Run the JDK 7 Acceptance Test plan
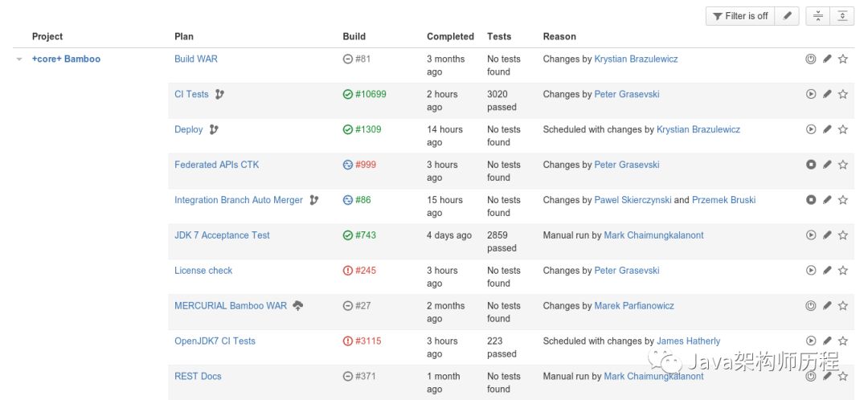 tap(811, 235)
